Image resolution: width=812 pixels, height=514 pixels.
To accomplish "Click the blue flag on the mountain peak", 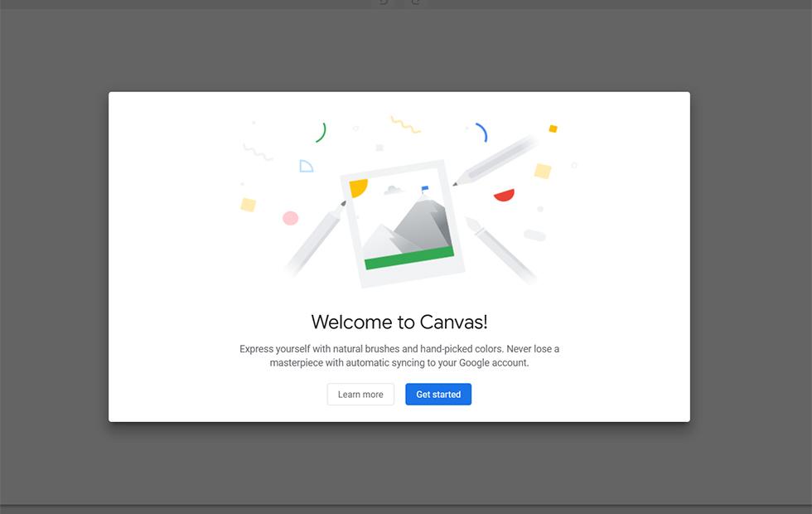I will click(425, 190).
